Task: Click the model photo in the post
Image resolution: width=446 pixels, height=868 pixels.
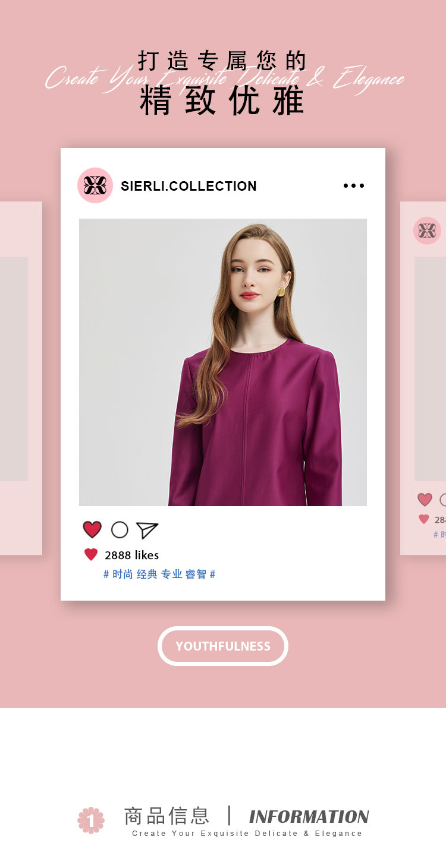Action: click(223, 362)
